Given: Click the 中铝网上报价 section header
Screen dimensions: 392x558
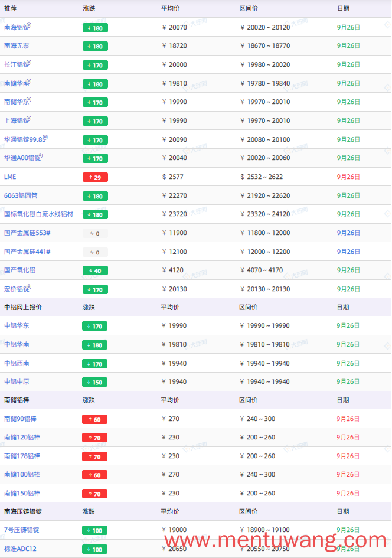Looking at the screenshot, I should click(23, 307).
